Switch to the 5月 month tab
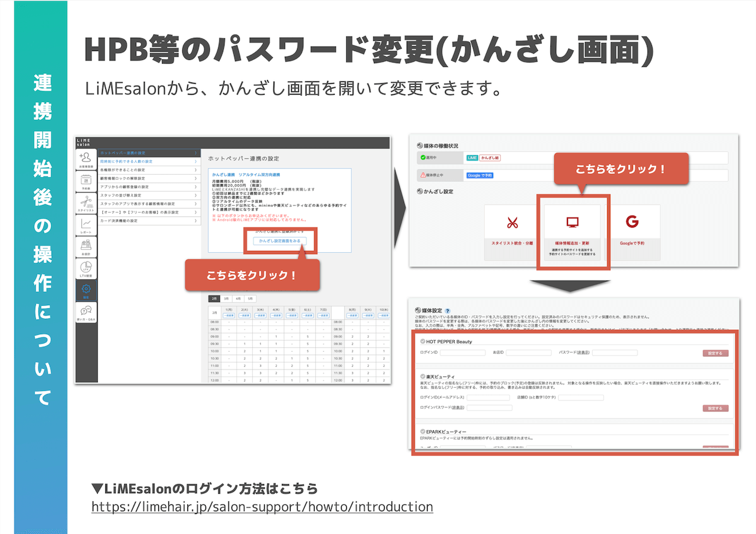The image size is (756, 534). coord(250,299)
